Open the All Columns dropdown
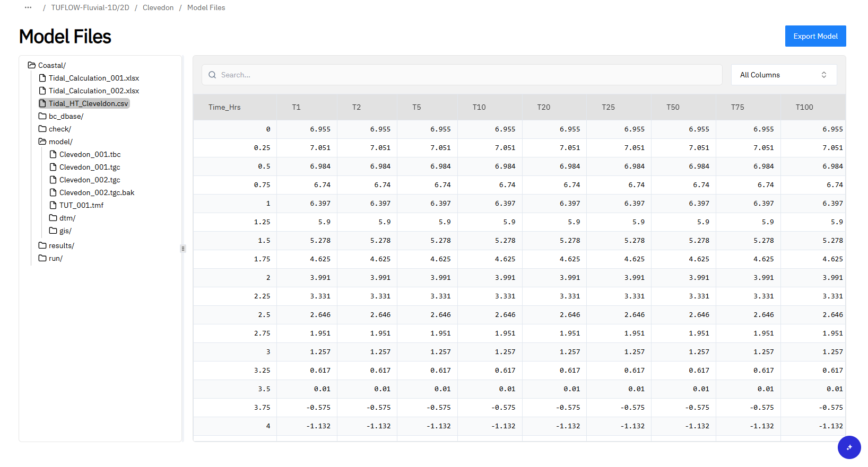Viewport: 868px width, 467px height. [x=784, y=75]
